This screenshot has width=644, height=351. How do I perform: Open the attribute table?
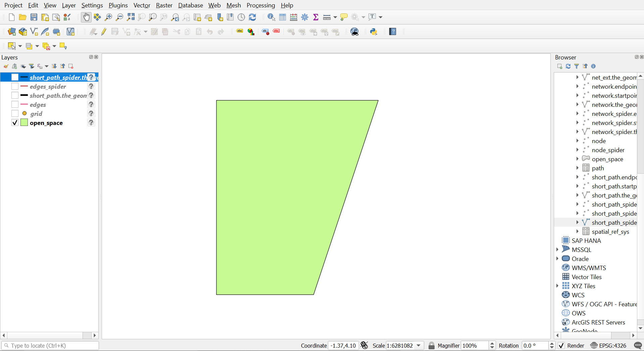coord(283,17)
